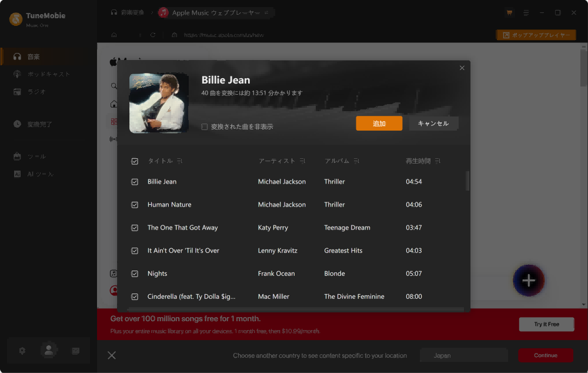
Task: Click the Frank Ocean artist cell
Action: (276, 274)
